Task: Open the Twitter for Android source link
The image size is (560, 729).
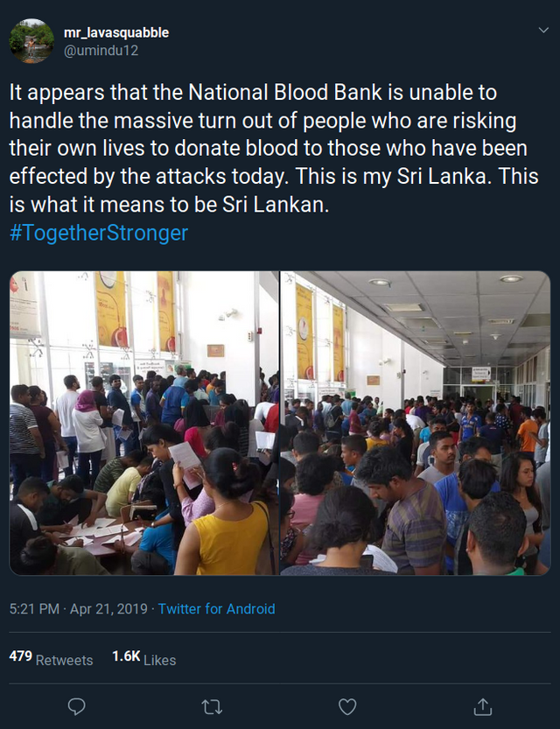Action: click(216, 608)
